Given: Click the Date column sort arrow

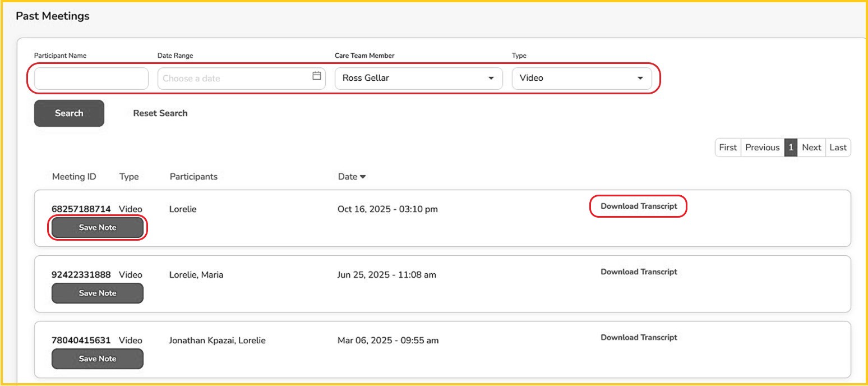Looking at the screenshot, I should click(363, 177).
